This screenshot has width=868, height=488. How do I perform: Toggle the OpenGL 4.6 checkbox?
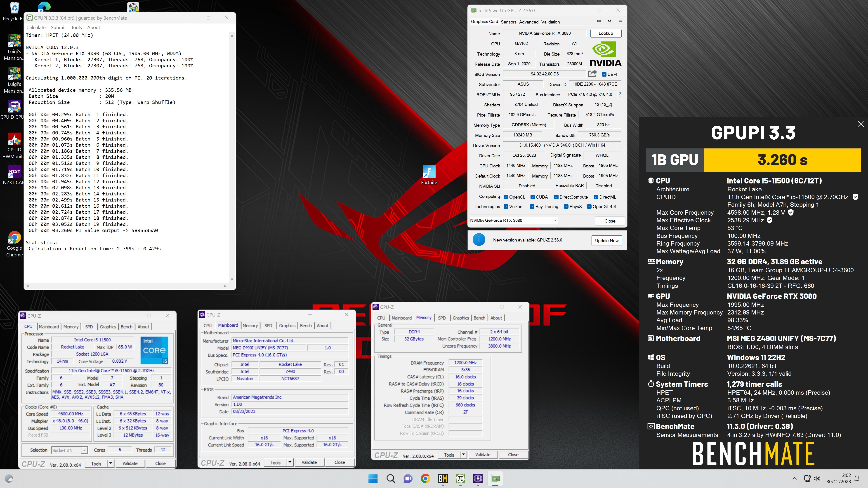pyautogui.click(x=589, y=206)
